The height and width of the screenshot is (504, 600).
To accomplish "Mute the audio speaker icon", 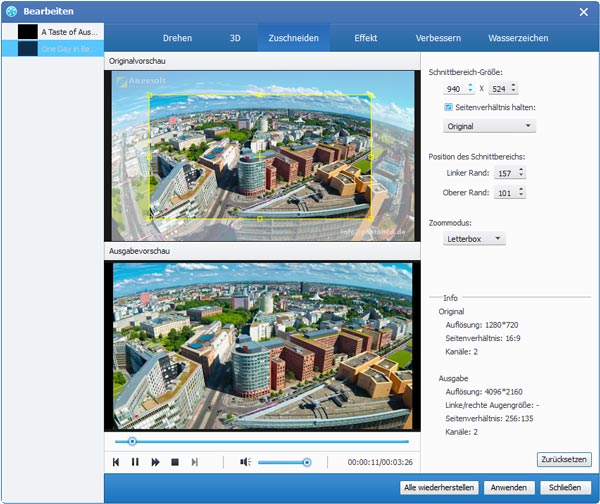I will (x=245, y=462).
